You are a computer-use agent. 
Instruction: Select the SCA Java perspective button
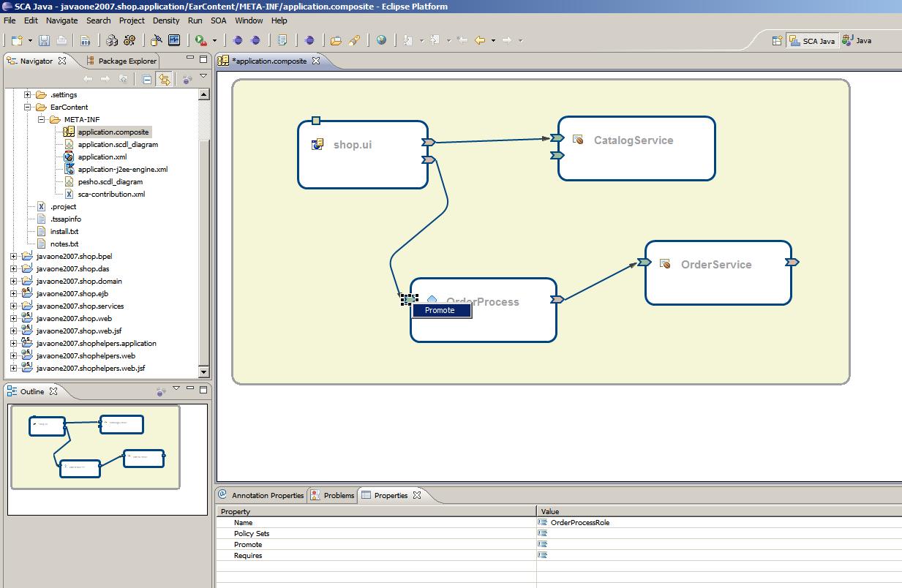point(812,41)
